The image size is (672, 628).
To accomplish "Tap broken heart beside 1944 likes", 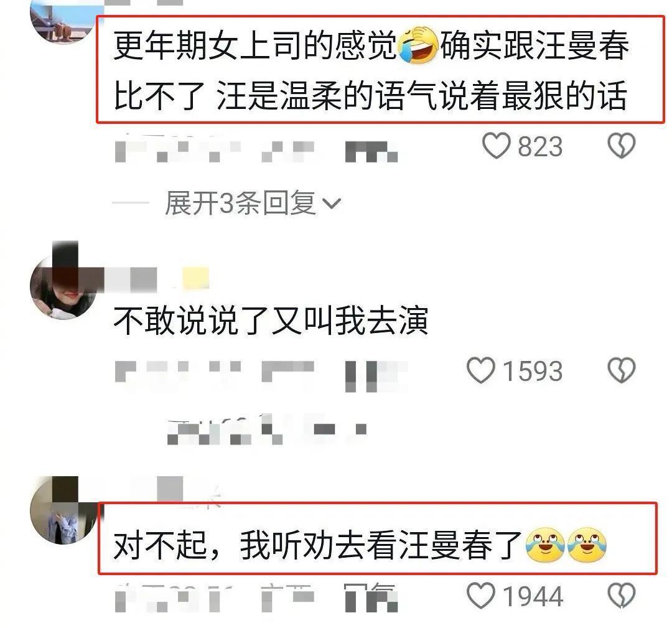I will click(622, 596).
